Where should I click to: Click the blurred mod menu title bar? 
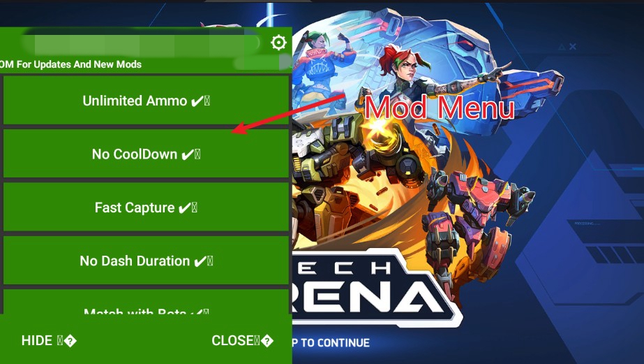pos(140,43)
